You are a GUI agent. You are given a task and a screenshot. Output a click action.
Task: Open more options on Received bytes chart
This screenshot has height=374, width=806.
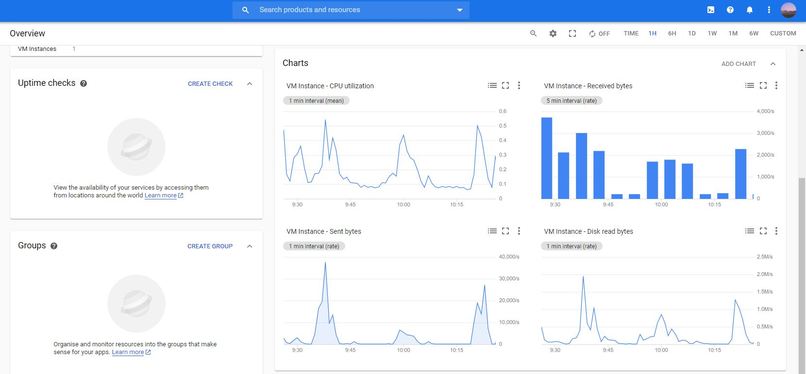(776, 86)
